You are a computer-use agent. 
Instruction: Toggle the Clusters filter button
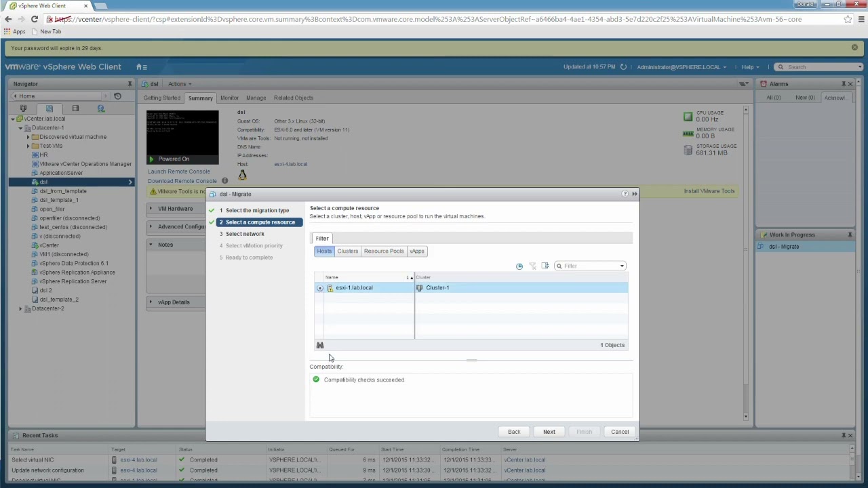(348, 251)
